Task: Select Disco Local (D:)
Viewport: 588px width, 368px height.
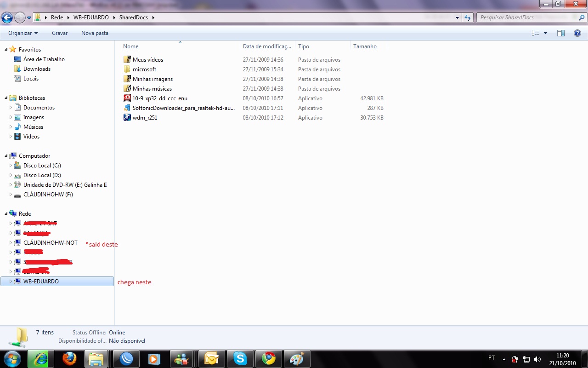Action: 42,175
